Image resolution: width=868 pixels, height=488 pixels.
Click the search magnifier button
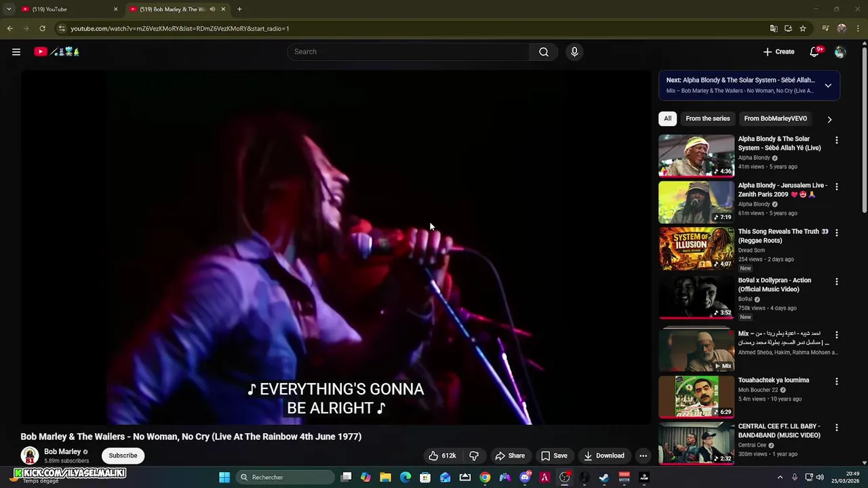click(543, 52)
